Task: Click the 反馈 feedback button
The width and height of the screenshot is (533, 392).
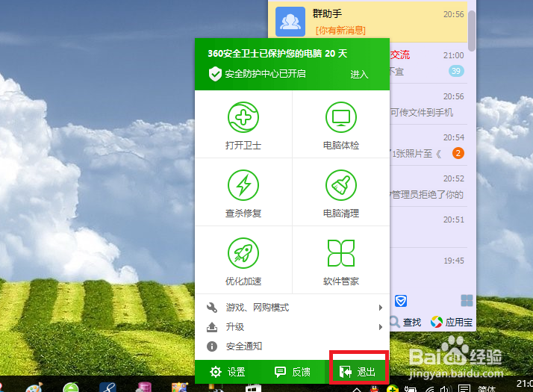Action: pos(293,372)
